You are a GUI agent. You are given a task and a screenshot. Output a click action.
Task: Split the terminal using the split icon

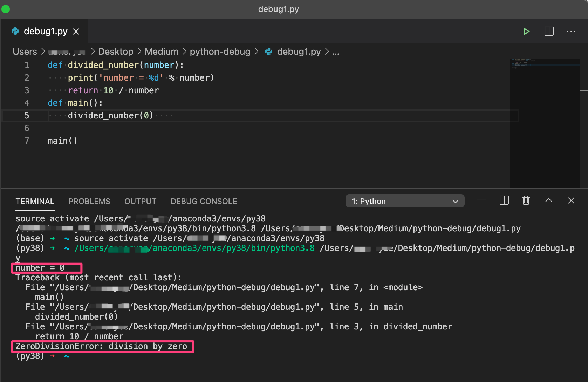tap(504, 200)
